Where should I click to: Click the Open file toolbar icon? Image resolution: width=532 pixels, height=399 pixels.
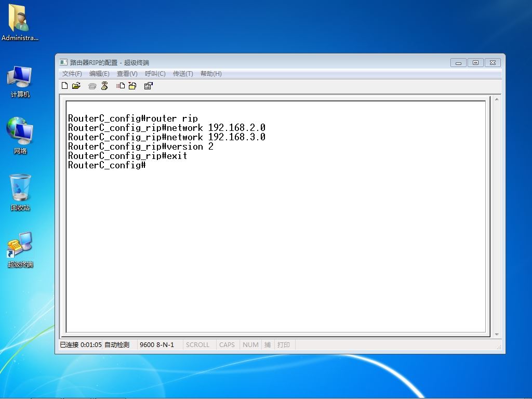[x=76, y=86]
